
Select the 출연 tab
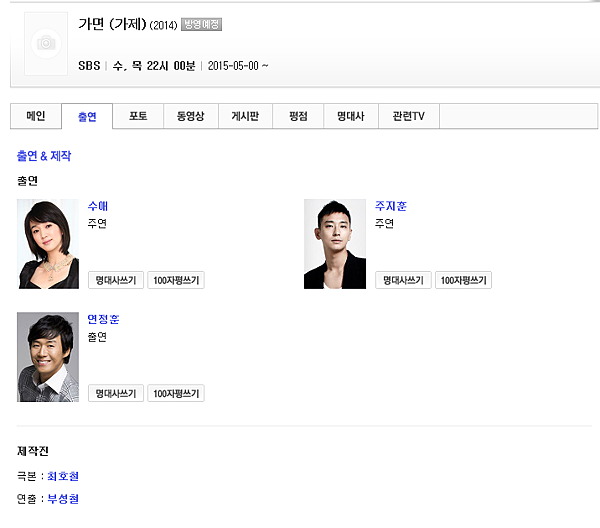(x=87, y=116)
